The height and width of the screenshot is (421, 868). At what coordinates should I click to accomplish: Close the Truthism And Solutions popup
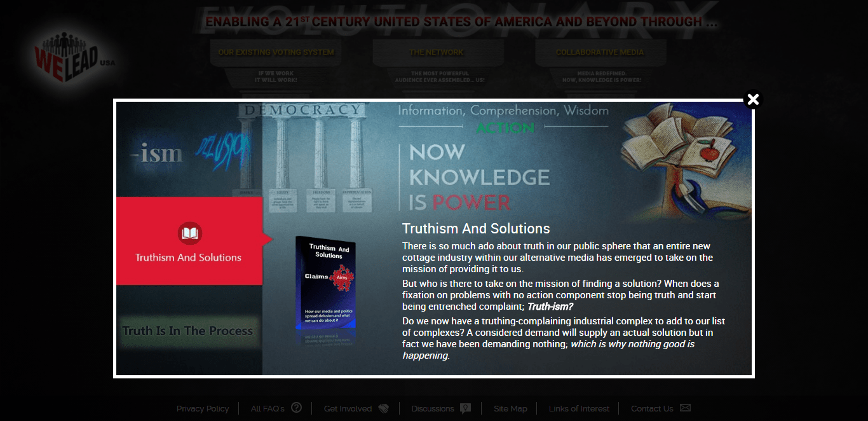[x=753, y=100]
